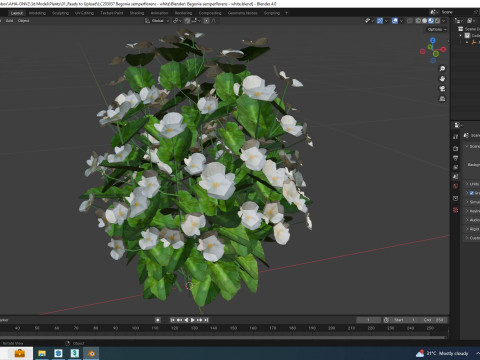Switch to rendered viewport shading
The image size is (480, 360).
coord(437,21)
